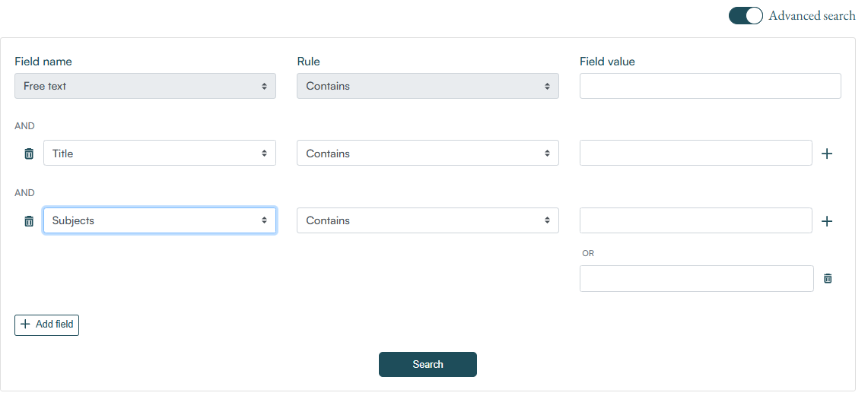Click plus icon beside Subjects value
This screenshot has width=868, height=399.
(828, 221)
